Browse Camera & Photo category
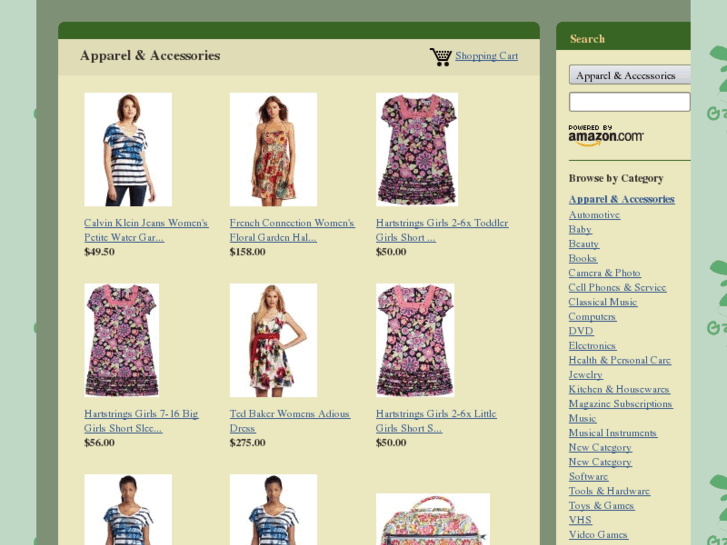 605,273
